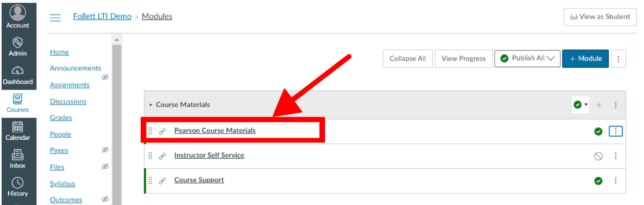The height and width of the screenshot is (205, 644).
Task: Open the Publish All dropdown
Action: tap(527, 59)
